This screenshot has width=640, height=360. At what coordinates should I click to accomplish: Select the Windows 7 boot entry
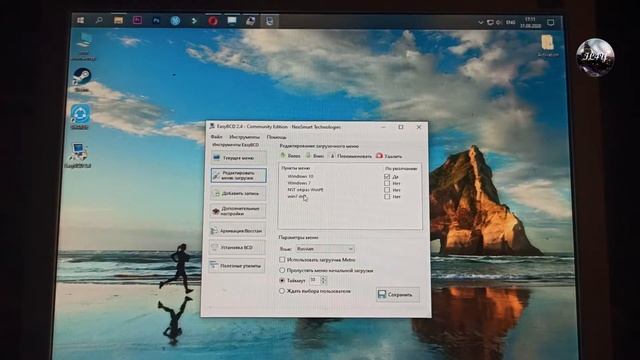(299, 183)
